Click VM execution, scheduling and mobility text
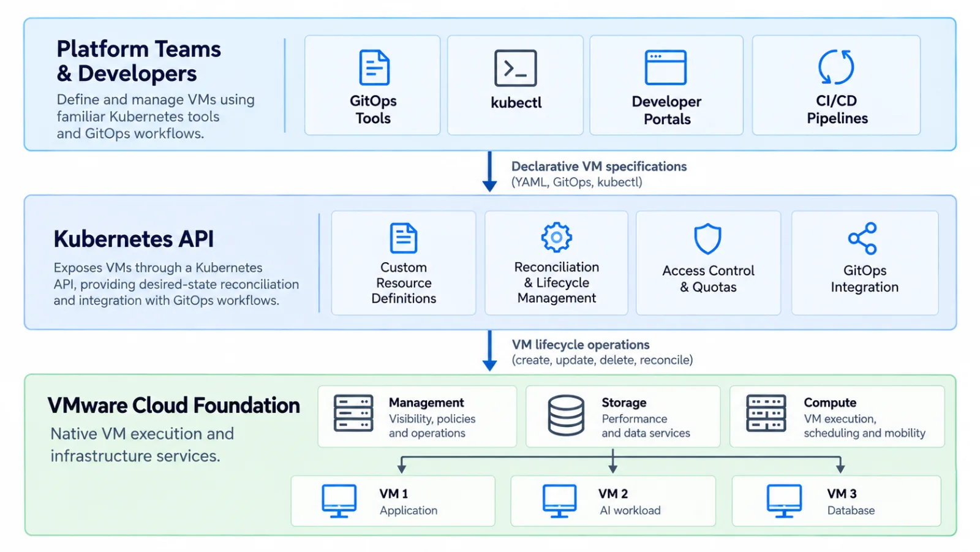980x552 pixels. [x=864, y=426]
